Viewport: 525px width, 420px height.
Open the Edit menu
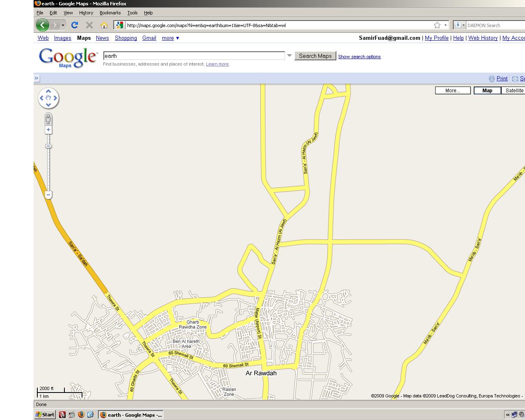[53, 13]
